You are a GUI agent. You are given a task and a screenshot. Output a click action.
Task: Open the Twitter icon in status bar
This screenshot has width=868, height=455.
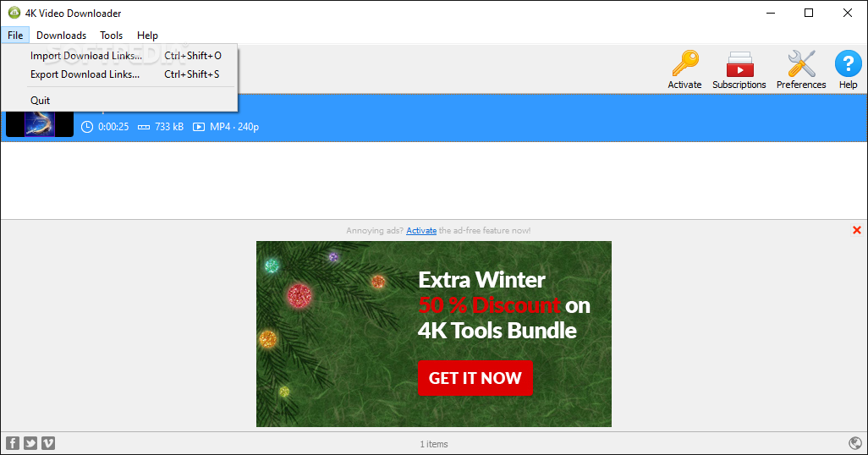point(30,443)
